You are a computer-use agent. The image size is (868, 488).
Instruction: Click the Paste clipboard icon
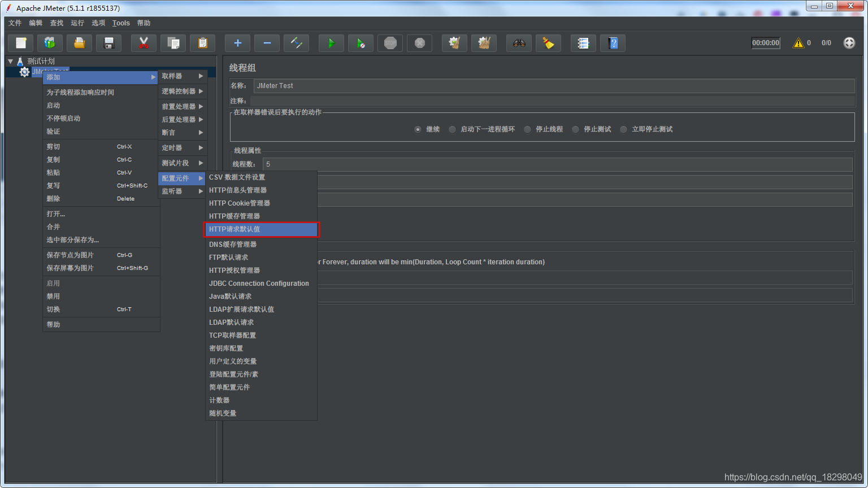[203, 43]
